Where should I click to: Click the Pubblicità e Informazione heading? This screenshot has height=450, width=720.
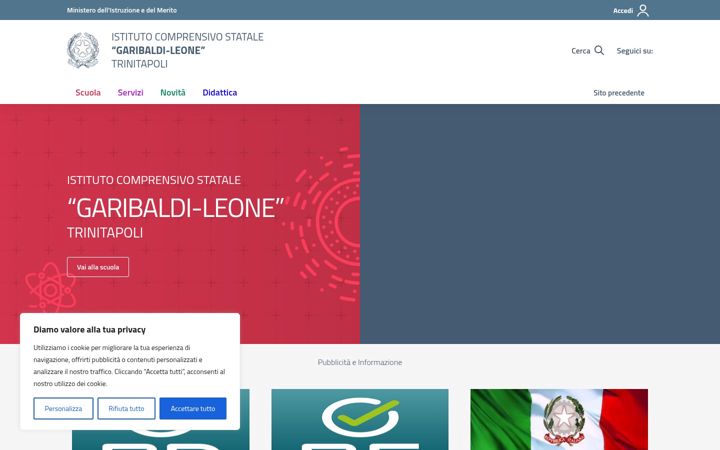360,362
